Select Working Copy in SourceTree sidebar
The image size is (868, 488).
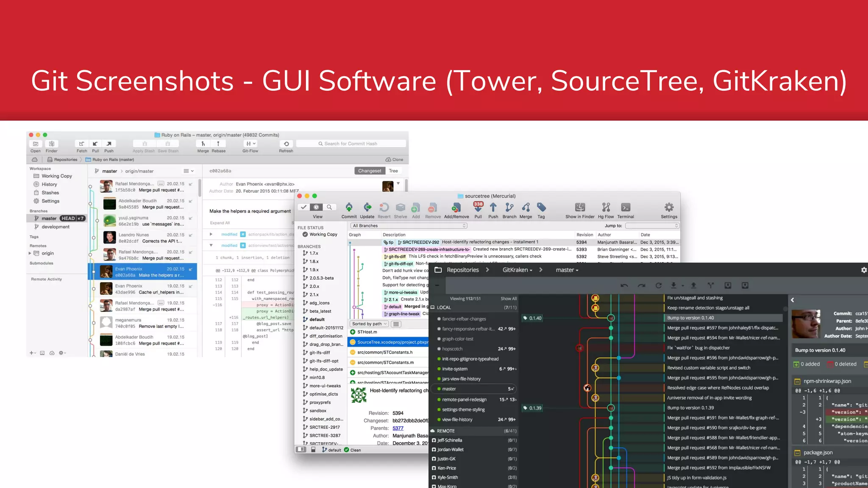pyautogui.click(x=320, y=234)
